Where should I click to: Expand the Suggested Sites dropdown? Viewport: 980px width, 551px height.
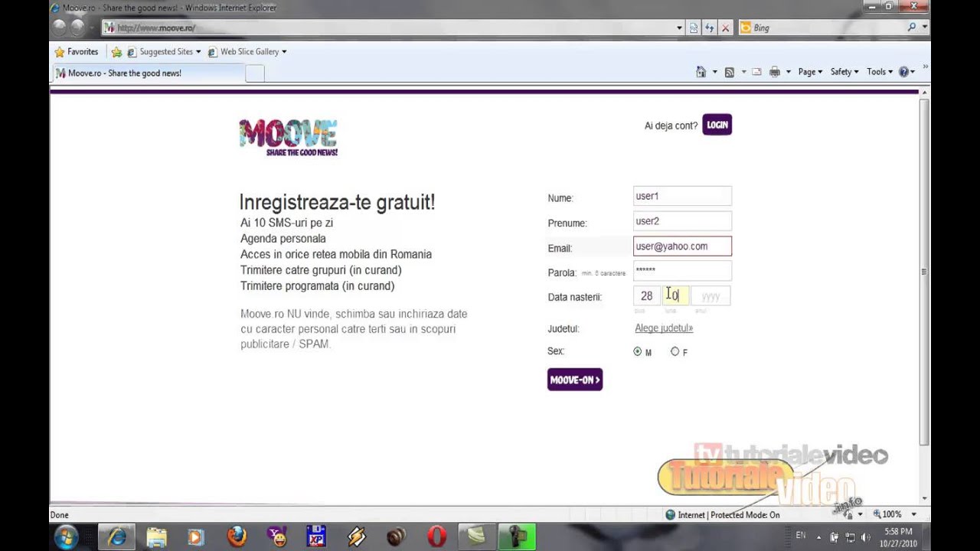[198, 52]
